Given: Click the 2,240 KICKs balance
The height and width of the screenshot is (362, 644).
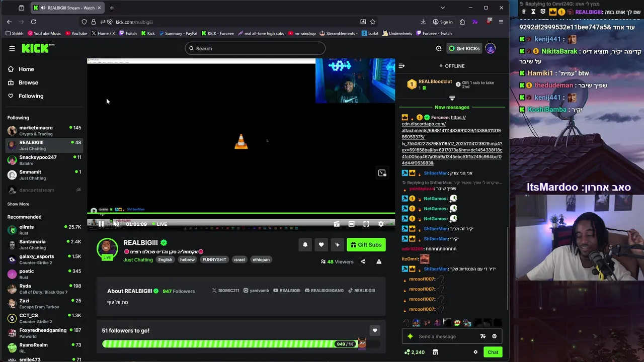Looking at the screenshot, I should click(x=414, y=352).
